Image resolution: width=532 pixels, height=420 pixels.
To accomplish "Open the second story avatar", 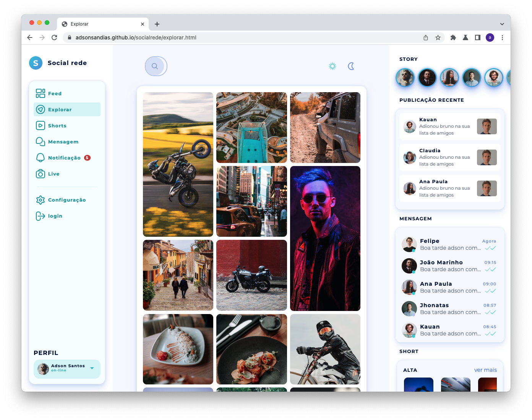I will (x=427, y=78).
